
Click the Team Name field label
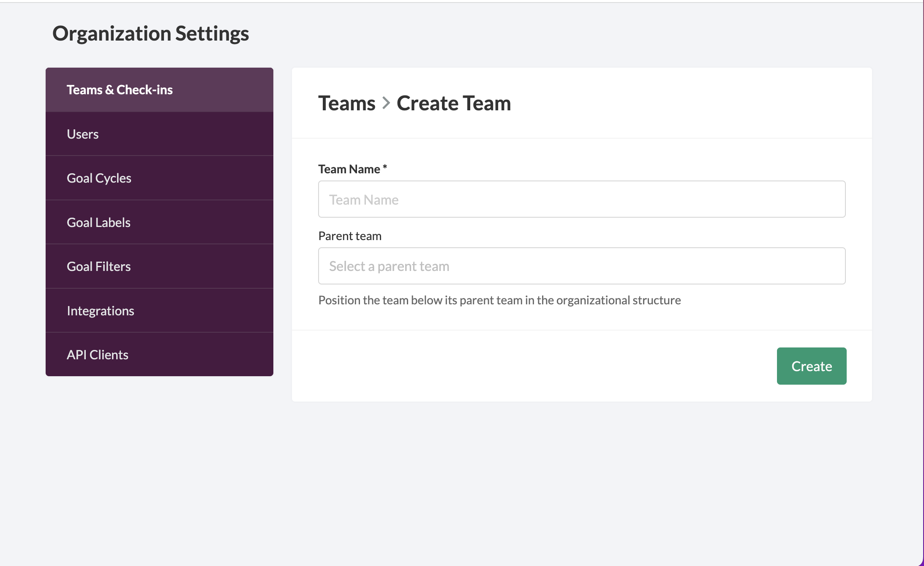point(353,169)
